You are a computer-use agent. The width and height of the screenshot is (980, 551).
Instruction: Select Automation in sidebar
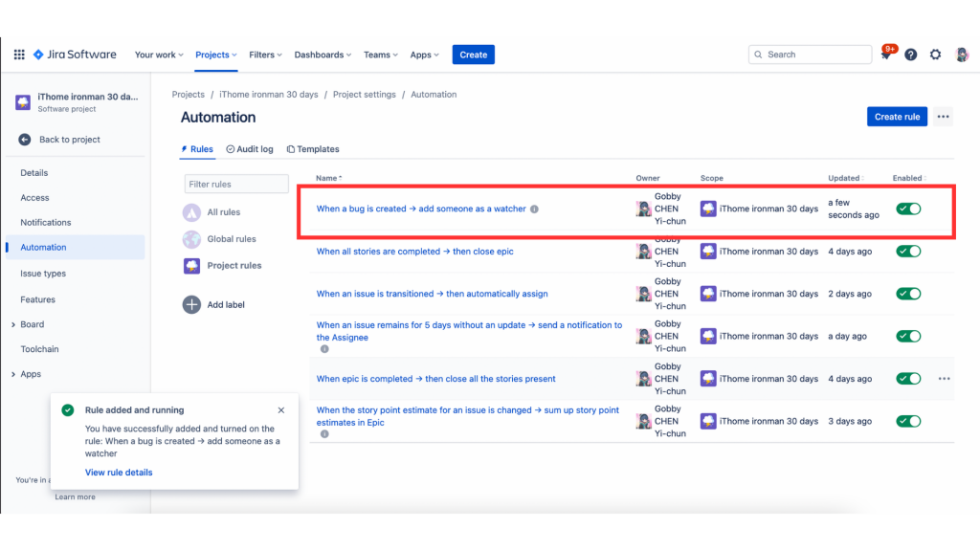(75, 248)
